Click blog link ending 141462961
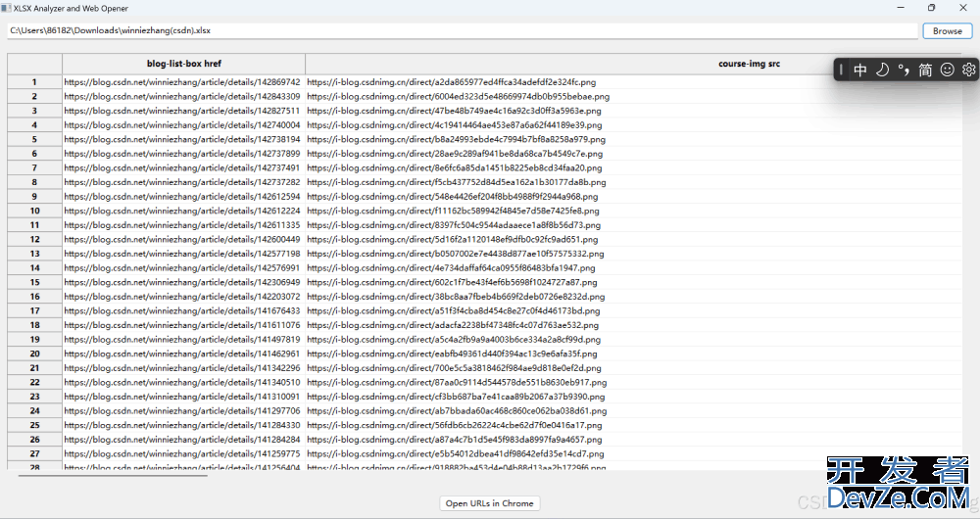The width and height of the screenshot is (980, 519). tap(182, 354)
